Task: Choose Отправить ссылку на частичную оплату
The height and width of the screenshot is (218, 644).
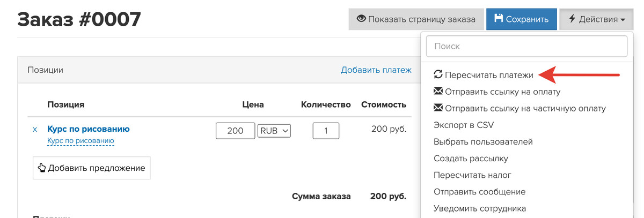Action: pos(519,108)
